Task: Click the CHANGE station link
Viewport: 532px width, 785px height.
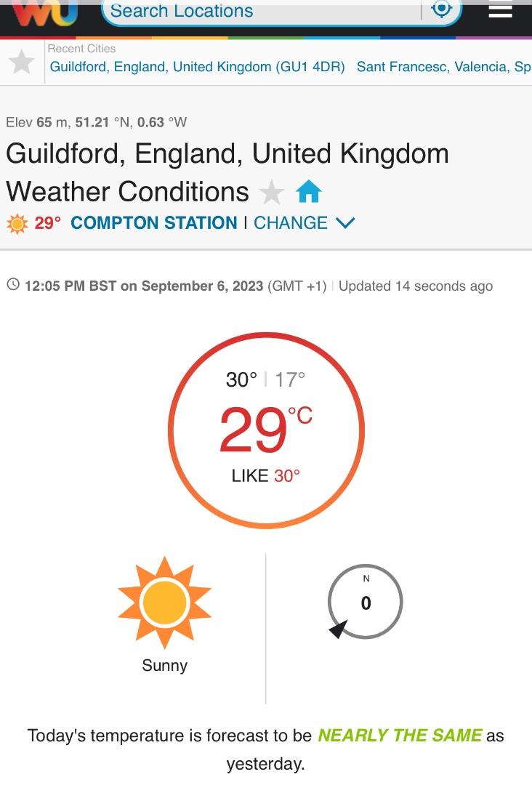Action: (x=291, y=223)
